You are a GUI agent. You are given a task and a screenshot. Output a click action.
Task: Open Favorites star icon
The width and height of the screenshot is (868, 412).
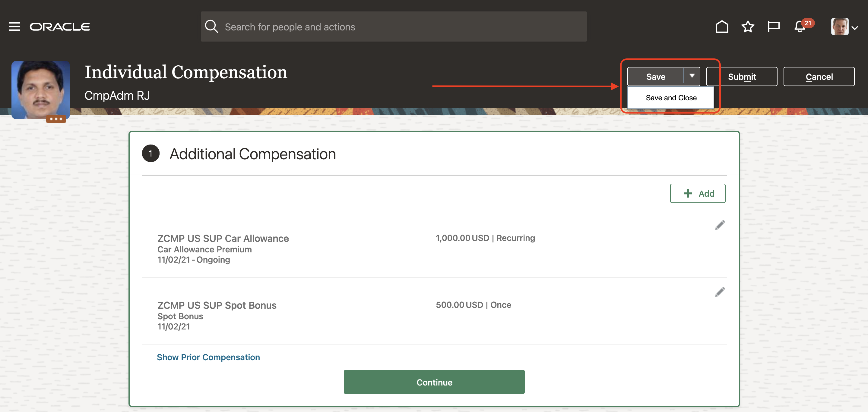[747, 27]
